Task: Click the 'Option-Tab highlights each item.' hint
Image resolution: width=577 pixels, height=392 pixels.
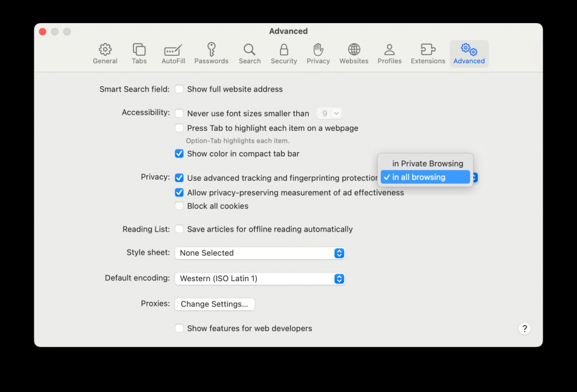Action: pyautogui.click(x=238, y=140)
